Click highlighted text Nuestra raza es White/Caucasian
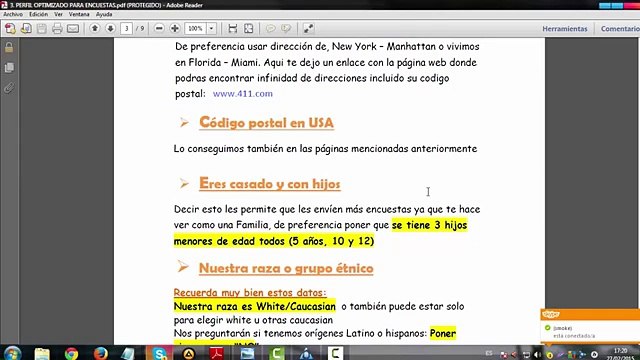640x360 pixels. pos(255,306)
